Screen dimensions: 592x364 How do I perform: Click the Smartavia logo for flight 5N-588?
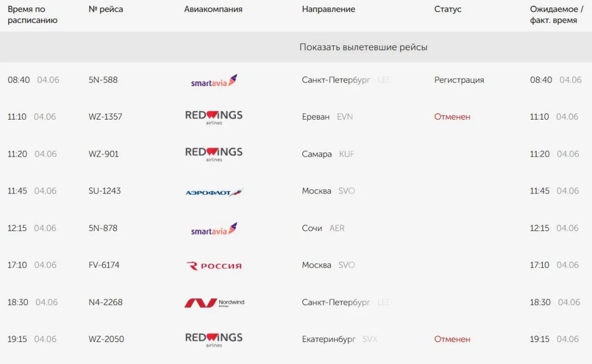click(x=214, y=81)
